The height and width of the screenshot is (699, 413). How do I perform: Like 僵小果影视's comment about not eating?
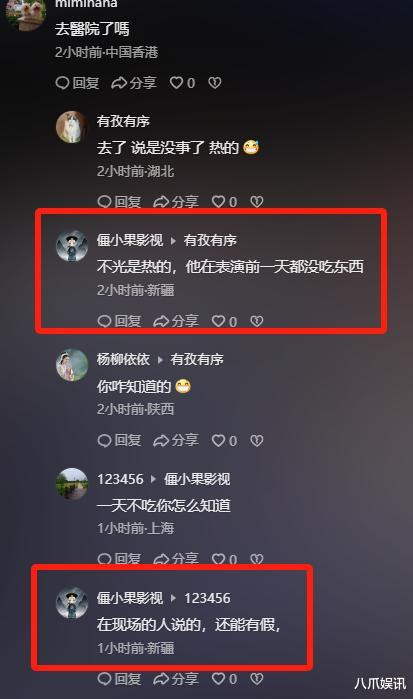[x=224, y=321]
